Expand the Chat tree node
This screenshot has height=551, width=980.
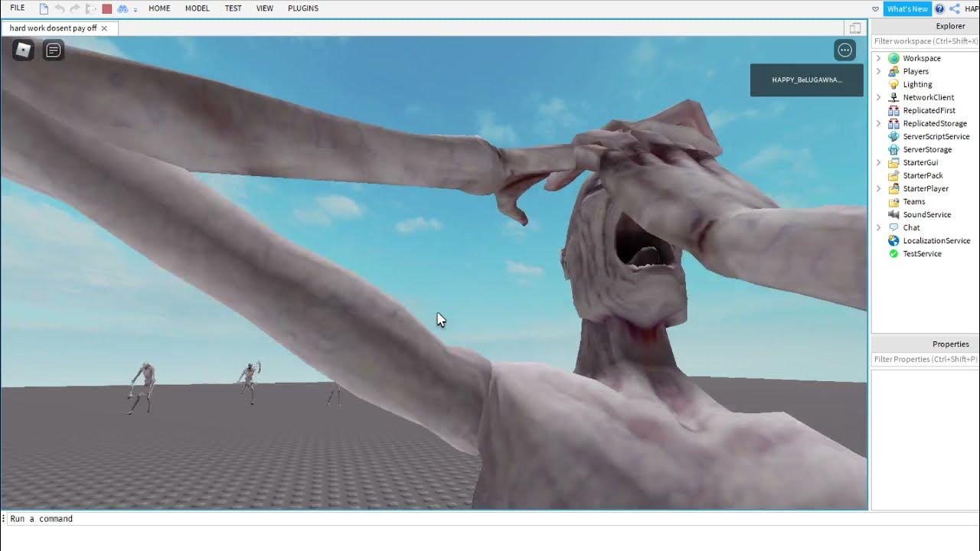click(x=879, y=227)
